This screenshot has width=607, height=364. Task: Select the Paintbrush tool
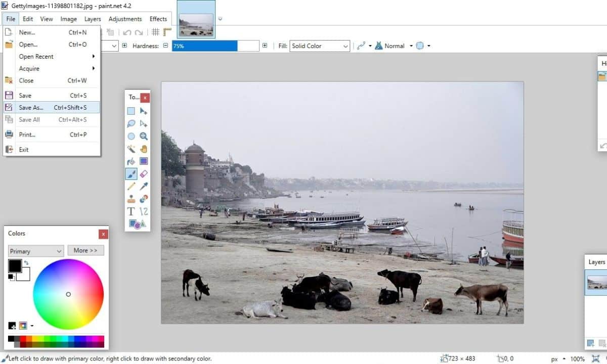pos(131,174)
